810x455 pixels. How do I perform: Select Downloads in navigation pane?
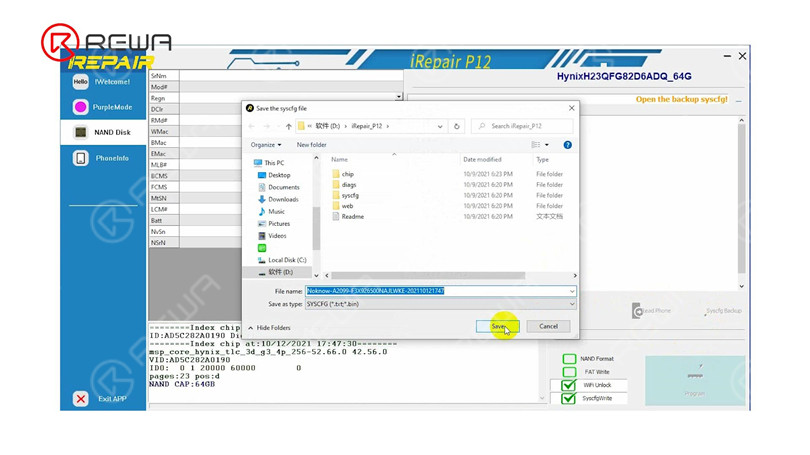pos(278,199)
